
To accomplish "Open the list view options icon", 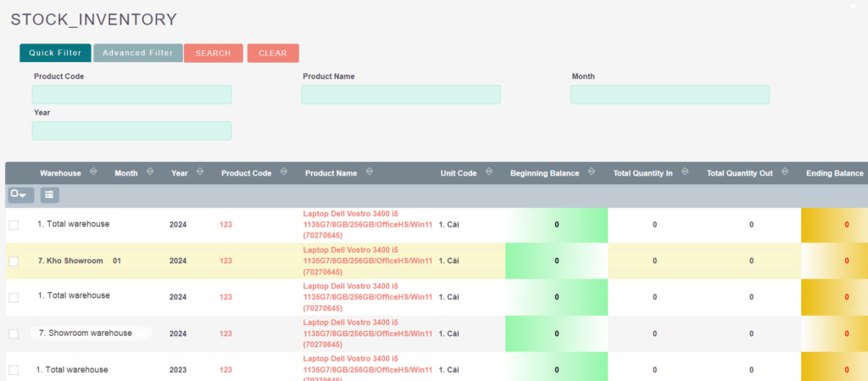I will point(50,195).
